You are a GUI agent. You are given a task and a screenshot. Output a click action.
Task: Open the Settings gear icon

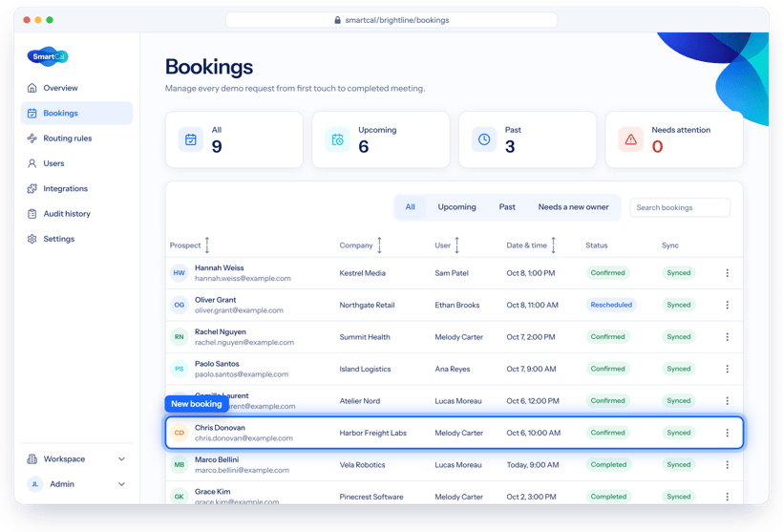tap(32, 239)
